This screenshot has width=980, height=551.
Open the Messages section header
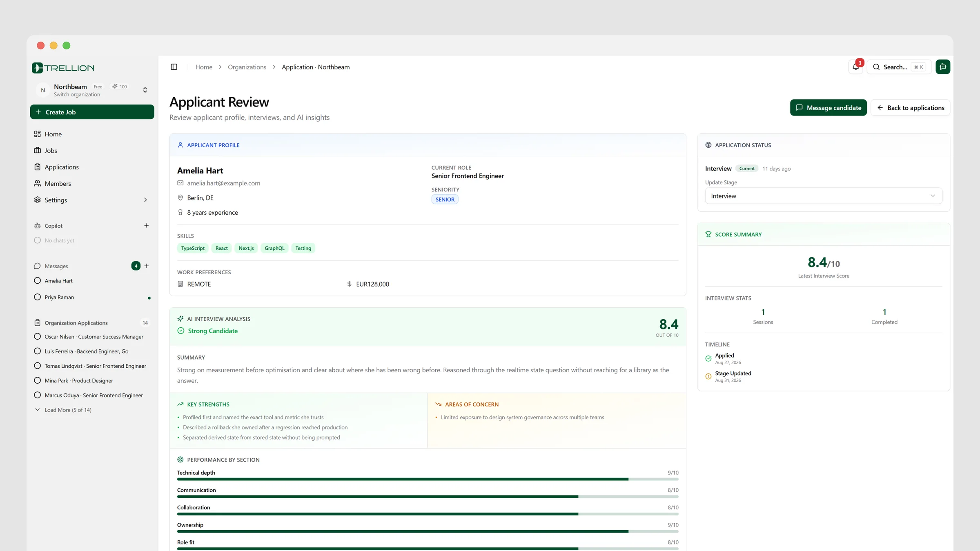[56, 266]
